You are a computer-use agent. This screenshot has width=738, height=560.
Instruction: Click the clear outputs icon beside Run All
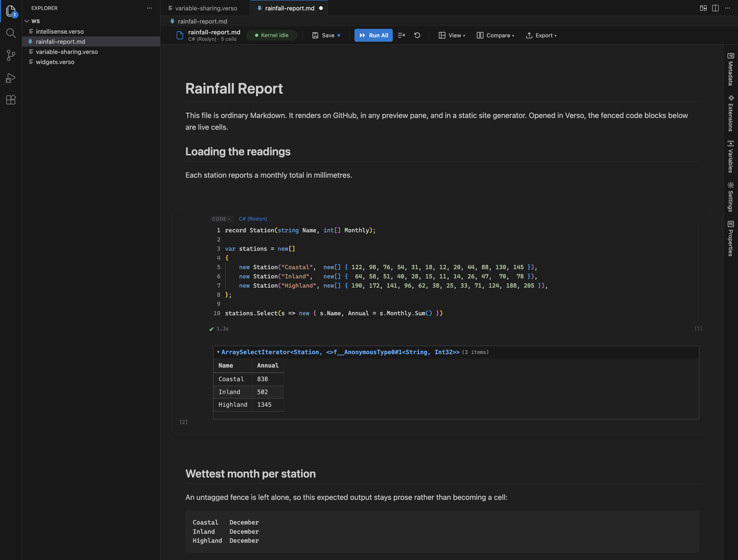coord(401,35)
